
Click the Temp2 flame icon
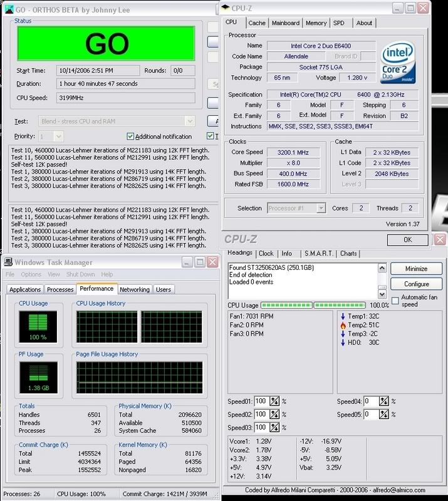(343, 325)
